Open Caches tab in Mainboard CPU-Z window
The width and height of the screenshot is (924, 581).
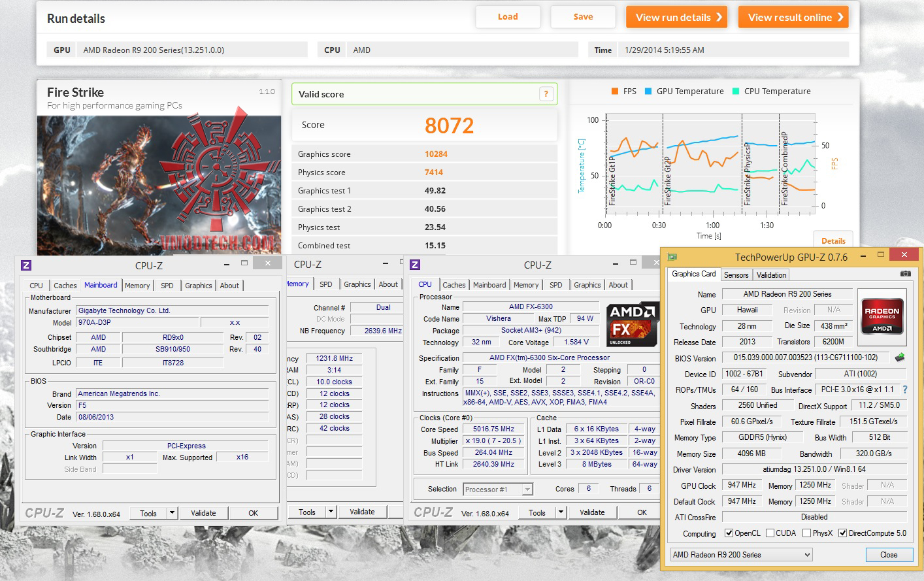65,286
